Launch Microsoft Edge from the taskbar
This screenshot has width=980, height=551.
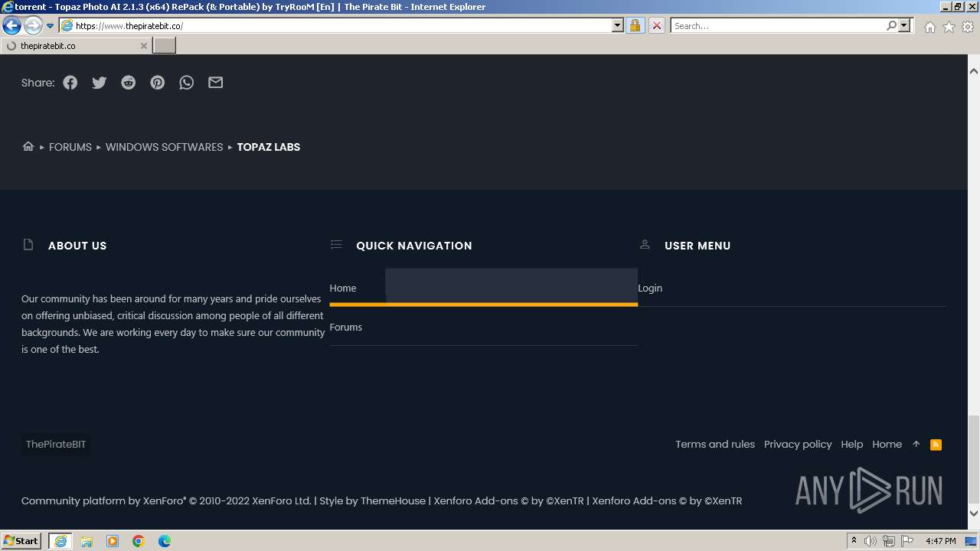pyautogui.click(x=165, y=541)
